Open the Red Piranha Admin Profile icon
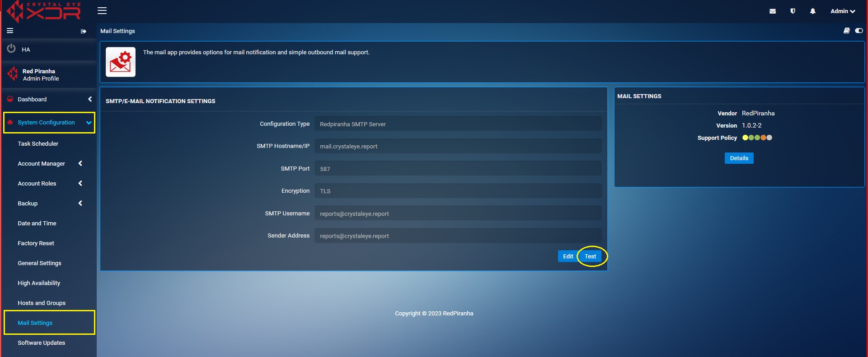Viewport: 868px width, 357px height. 13,74
